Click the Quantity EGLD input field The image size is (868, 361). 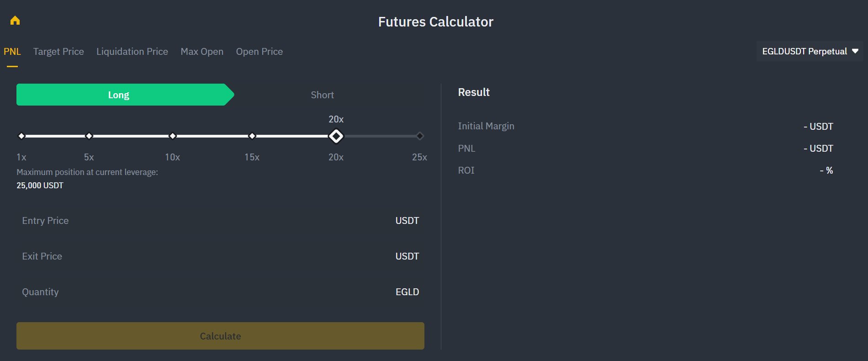click(x=220, y=292)
